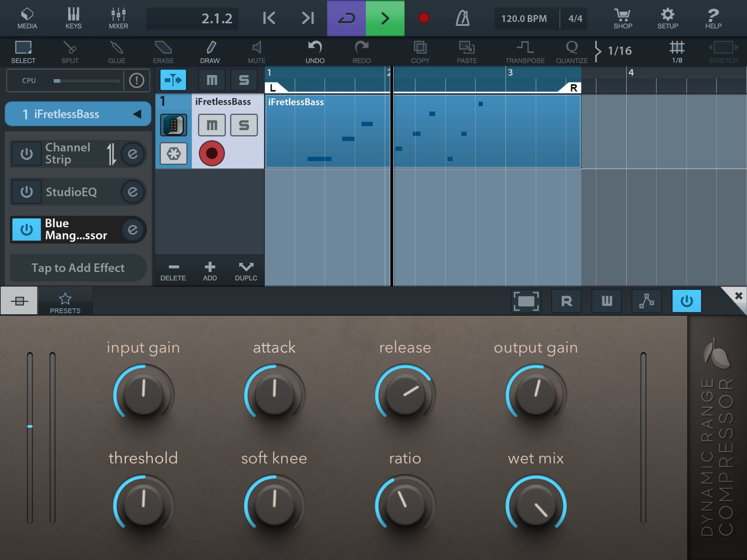Choose the Draw pencil tool
The image size is (747, 560).
point(210,51)
